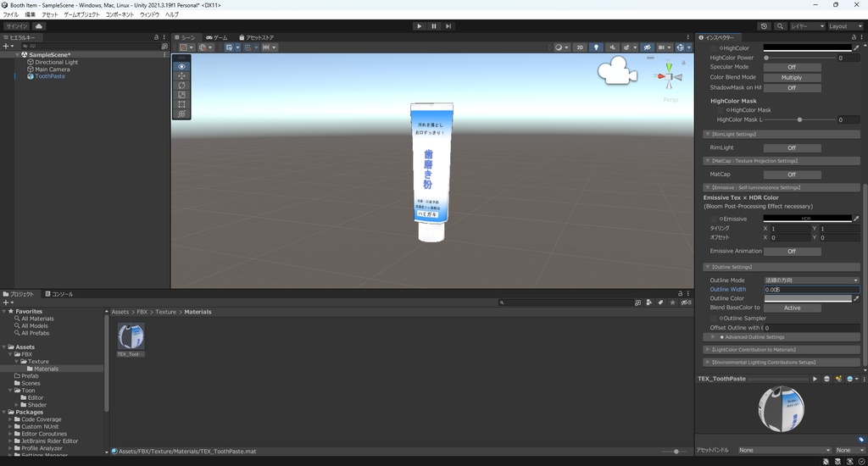Select the Move tool in scene toolbar
The width and height of the screenshot is (868, 466).
181,75
